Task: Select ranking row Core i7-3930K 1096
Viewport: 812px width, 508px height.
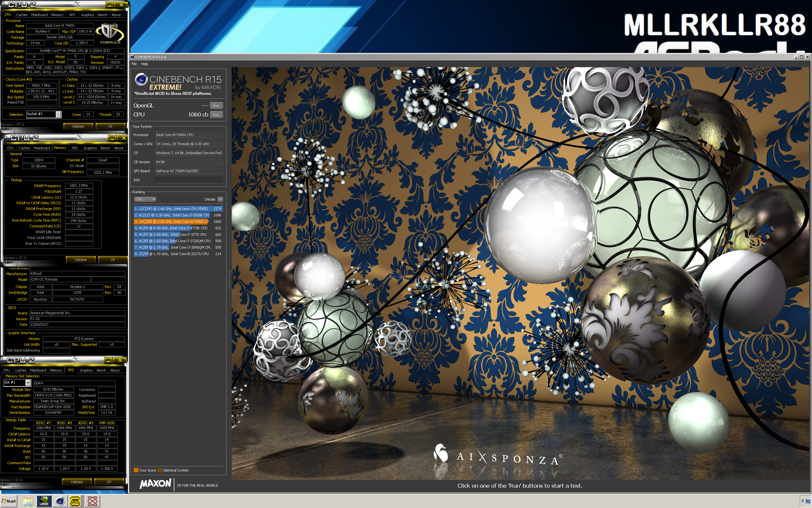Action: click(x=178, y=215)
